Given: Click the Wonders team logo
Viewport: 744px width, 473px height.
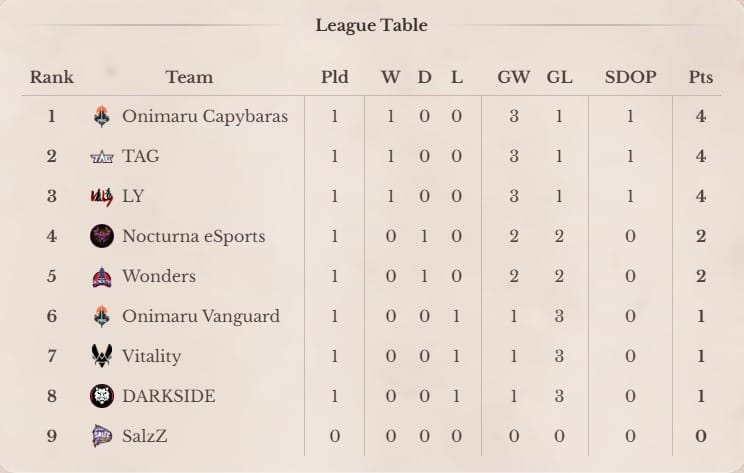Looking at the screenshot, I should [102, 277].
